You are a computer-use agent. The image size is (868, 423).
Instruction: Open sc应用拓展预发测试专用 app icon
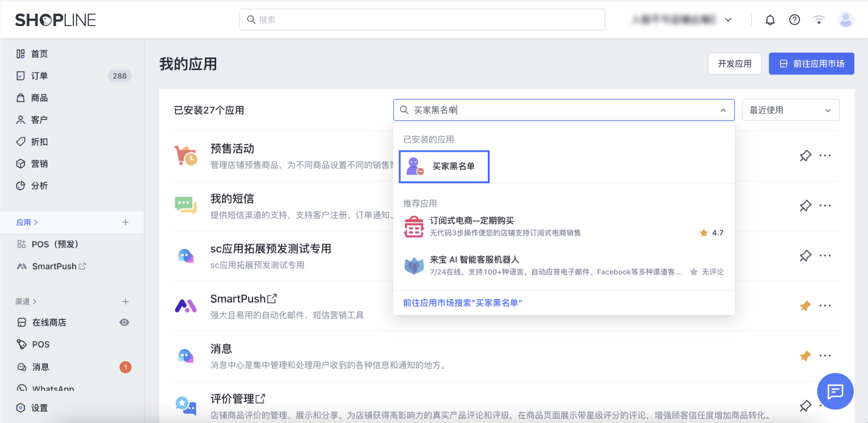[185, 255]
